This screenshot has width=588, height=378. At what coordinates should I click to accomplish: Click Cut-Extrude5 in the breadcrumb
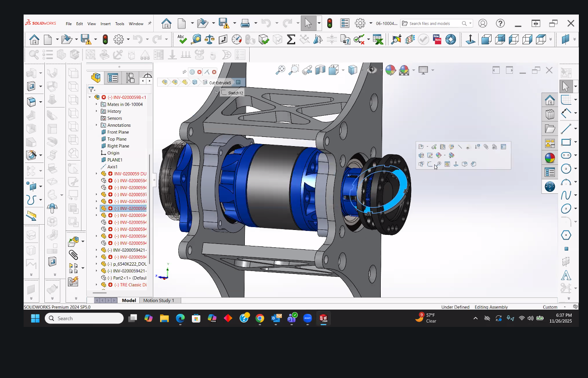(220, 82)
